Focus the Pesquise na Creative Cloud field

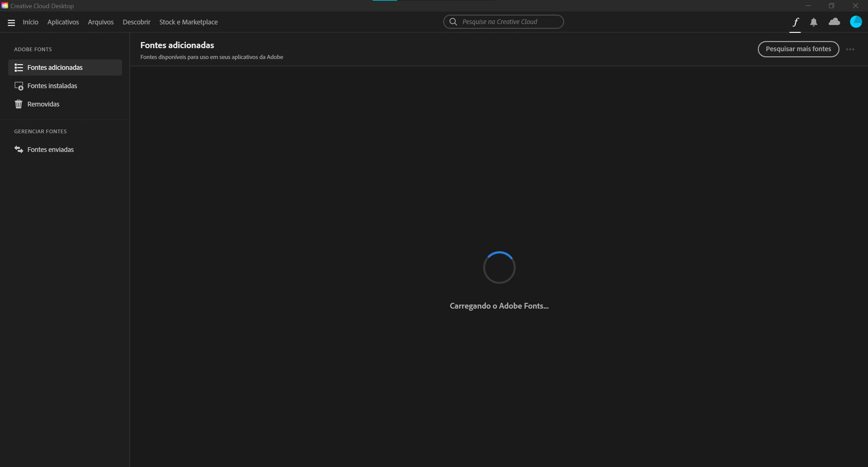coord(509,22)
